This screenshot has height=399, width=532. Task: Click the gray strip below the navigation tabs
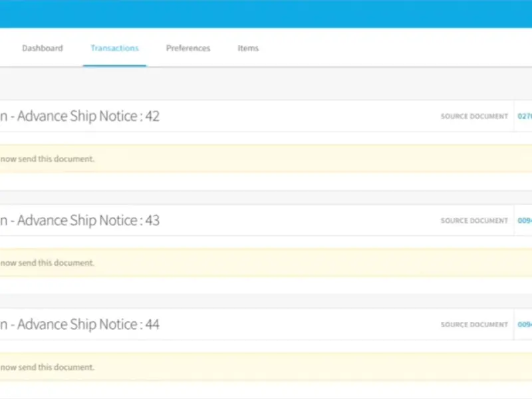point(266,83)
